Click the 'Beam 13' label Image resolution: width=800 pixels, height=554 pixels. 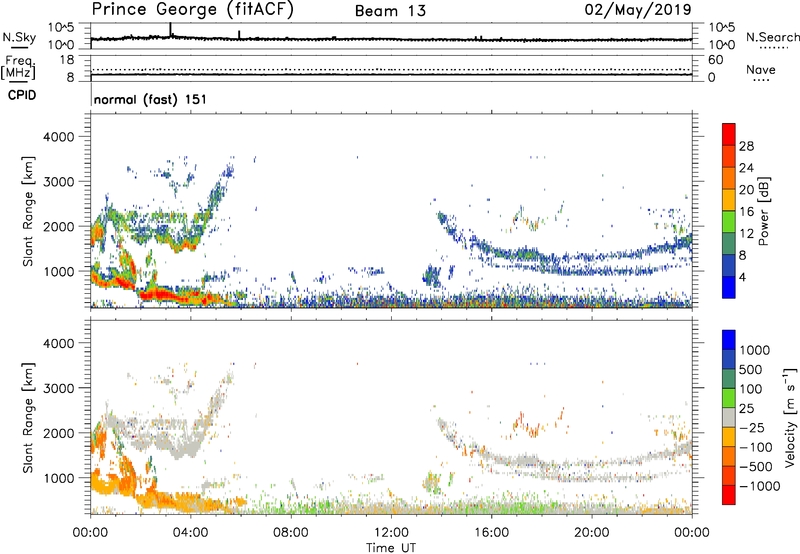point(390,11)
